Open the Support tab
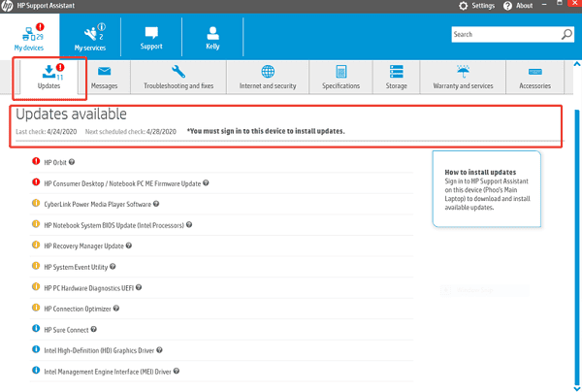This screenshot has height=392, width=582. [151, 35]
